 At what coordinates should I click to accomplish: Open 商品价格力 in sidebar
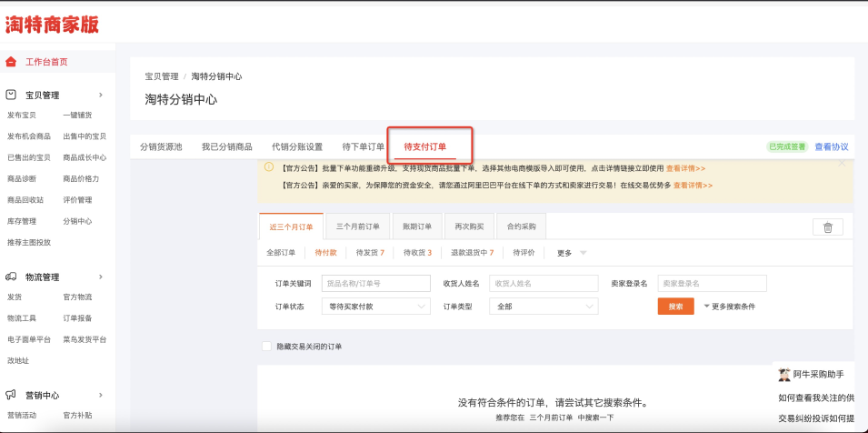pos(81,178)
